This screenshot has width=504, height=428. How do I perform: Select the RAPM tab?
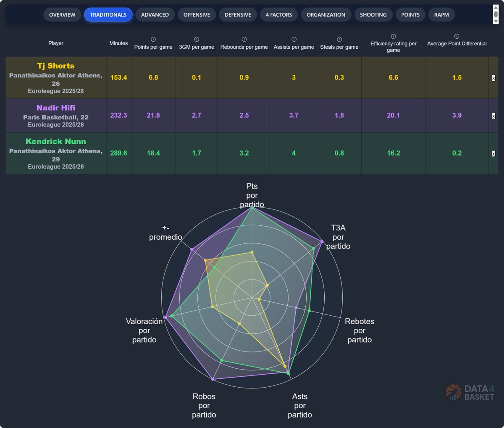pos(441,15)
